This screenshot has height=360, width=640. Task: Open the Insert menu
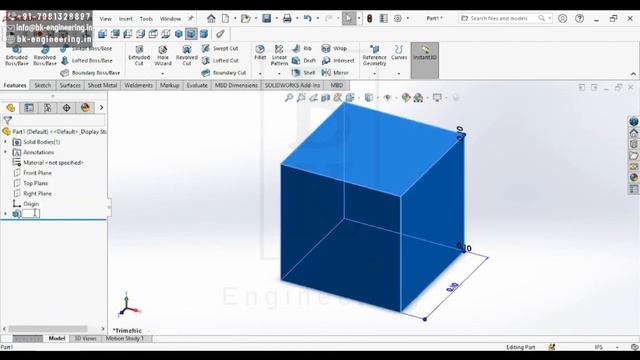coord(126,19)
